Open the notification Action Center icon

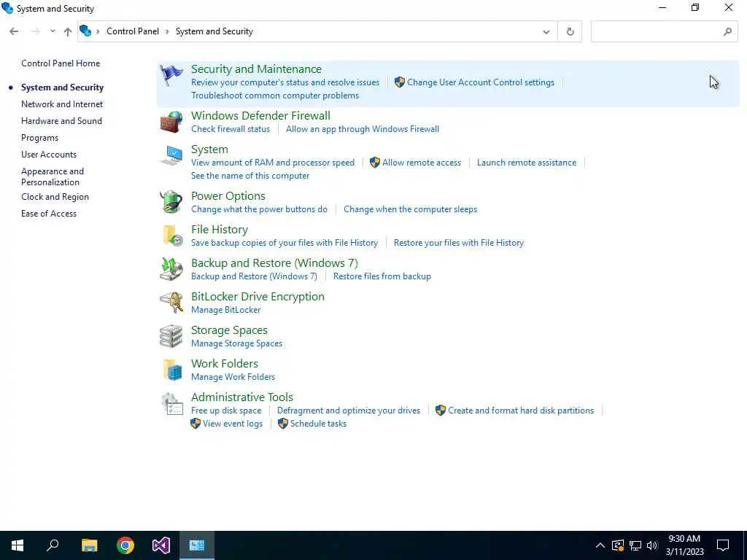(x=723, y=545)
